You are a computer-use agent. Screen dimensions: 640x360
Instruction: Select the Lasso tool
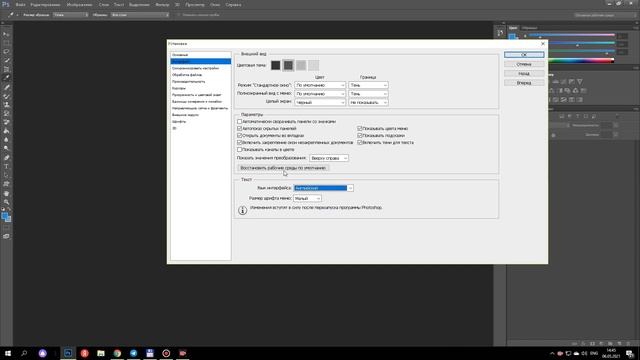pyautogui.click(x=6, y=52)
